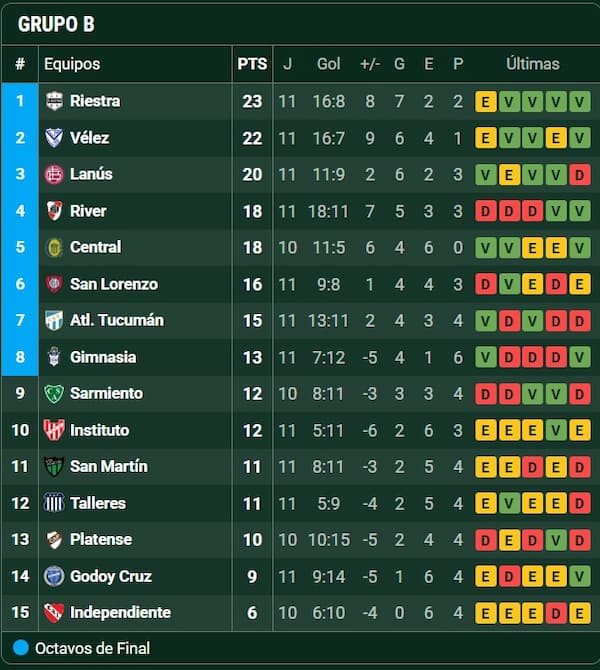This screenshot has height=670, width=600.
Task: Sort by Gol column header
Action: tap(328, 64)
